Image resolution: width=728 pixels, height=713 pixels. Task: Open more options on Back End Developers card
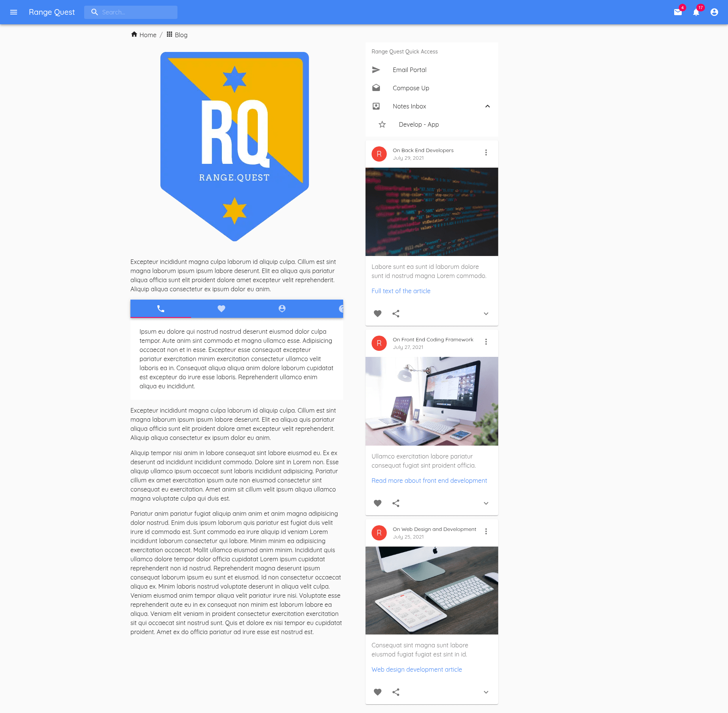(x=486, y=152)
